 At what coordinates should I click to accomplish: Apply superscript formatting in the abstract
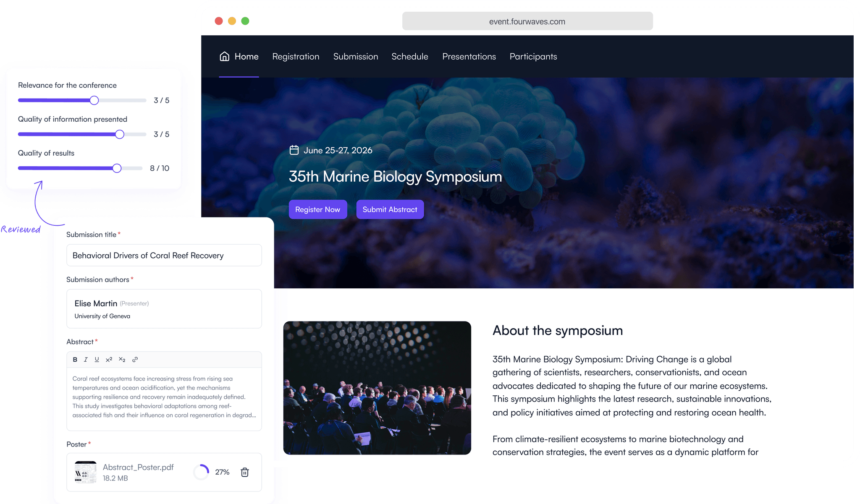pos(109,360)
